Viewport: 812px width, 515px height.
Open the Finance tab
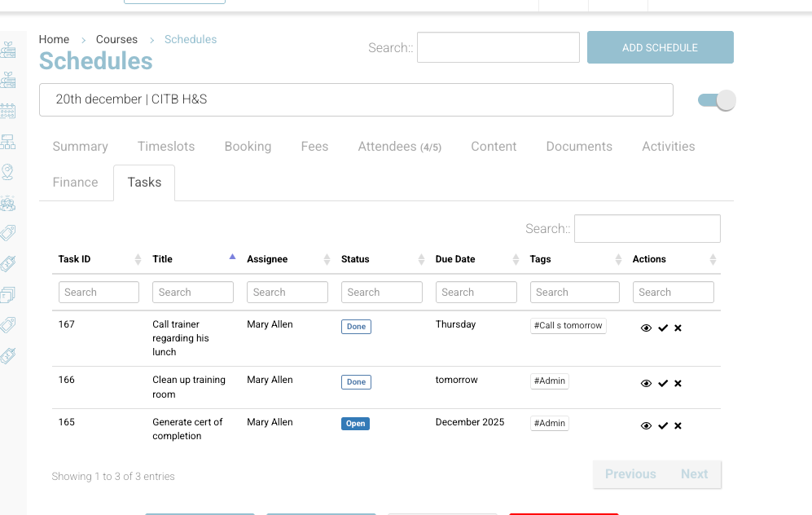click(75, 183)
